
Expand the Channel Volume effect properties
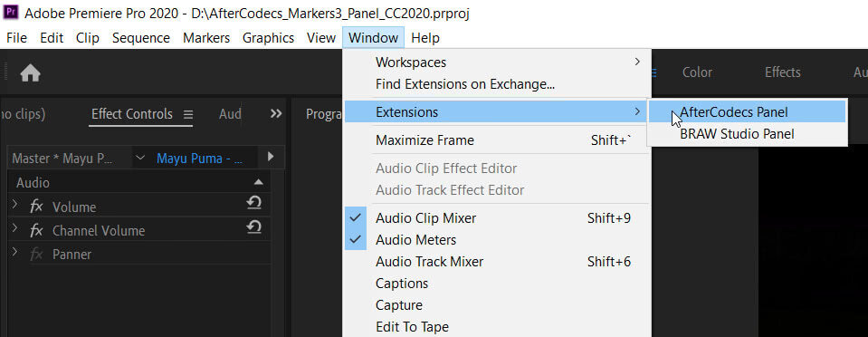tap(14, 228)
